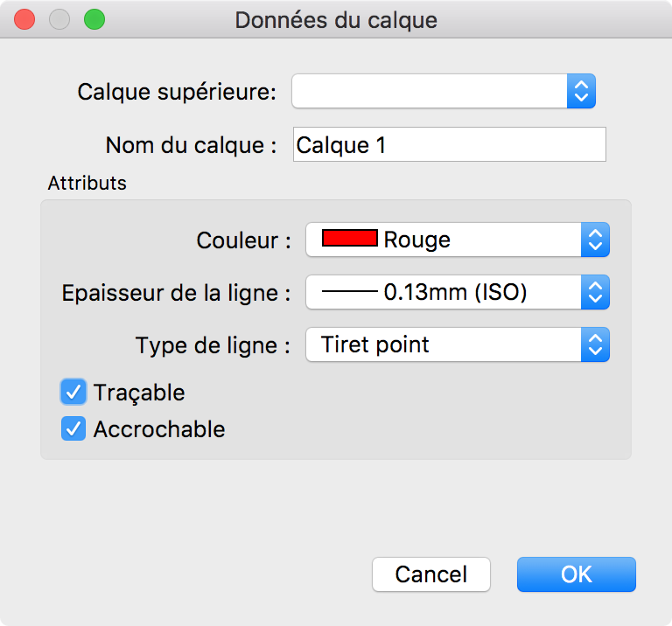This screenshot has height=626, width=672.
Task: Click the line thickness preview icon
Action: coord(349,292)
